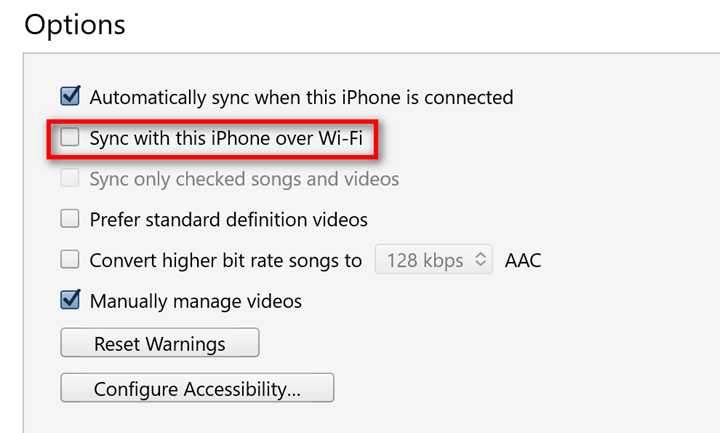
Task: Click the Options section heading
Action: [75, 25]
